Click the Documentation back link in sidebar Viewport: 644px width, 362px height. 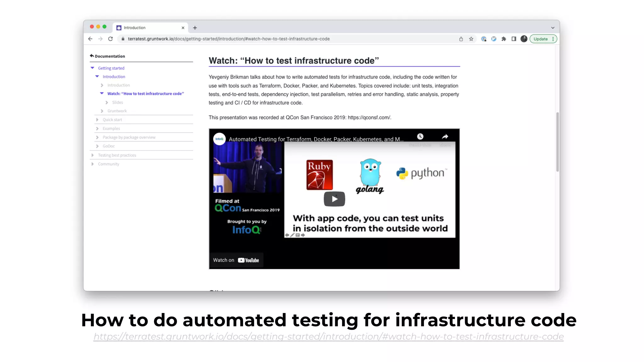click(x=107, y=56)
